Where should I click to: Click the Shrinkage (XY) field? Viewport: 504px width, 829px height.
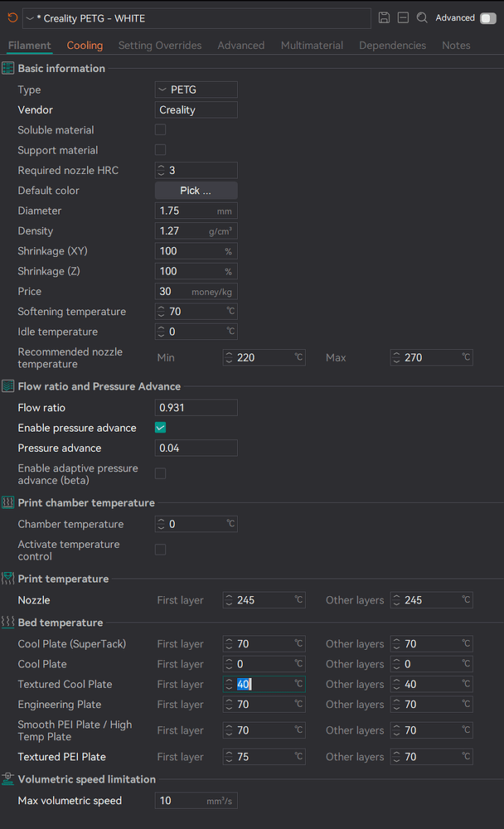pos(196,250)
